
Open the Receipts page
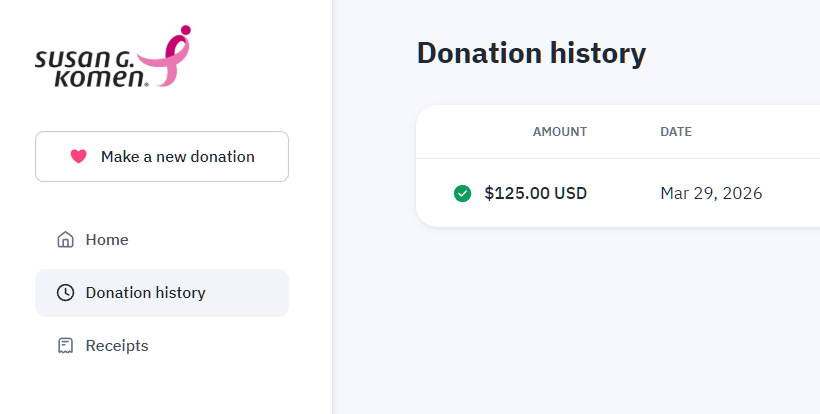tap(117, 346)
